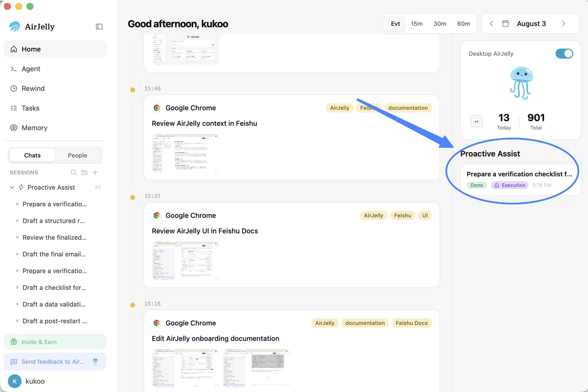Click the 13 Today counter
Image resolution: width=588 pixels, height=392 pixels.
point(504,121)
